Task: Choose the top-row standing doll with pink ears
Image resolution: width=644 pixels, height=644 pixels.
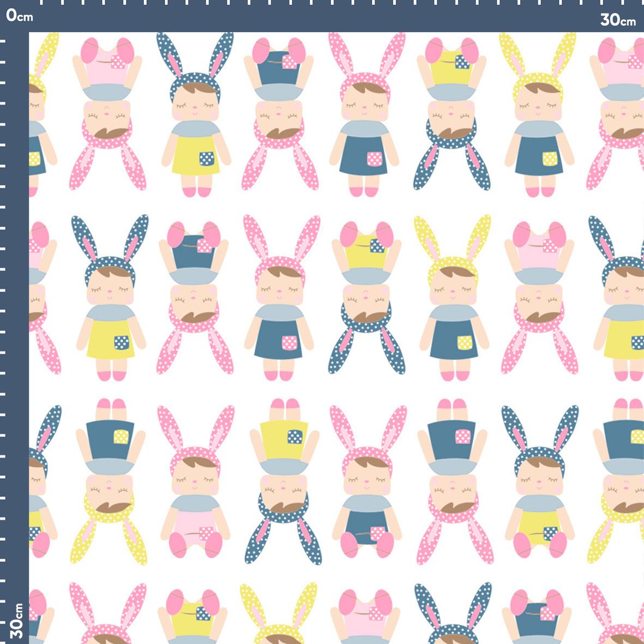Action: (366, 115)
